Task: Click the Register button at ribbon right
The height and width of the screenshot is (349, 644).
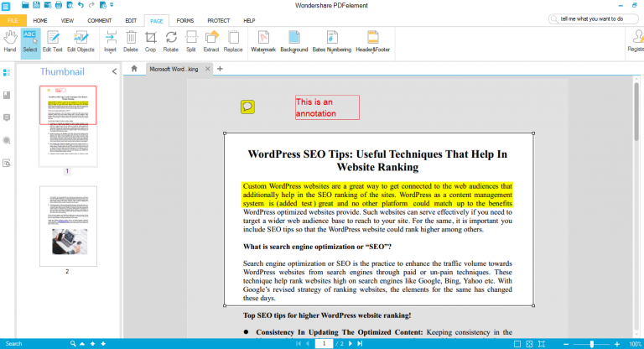Action: tap(636, 41)
